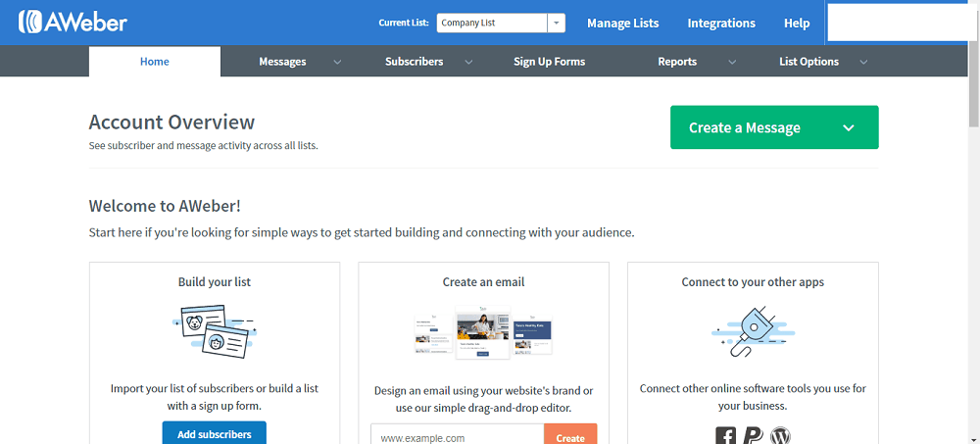This screenshot has width=980, height=444.
Task: Click the email template preview image
Action: [x=483, y=333]
